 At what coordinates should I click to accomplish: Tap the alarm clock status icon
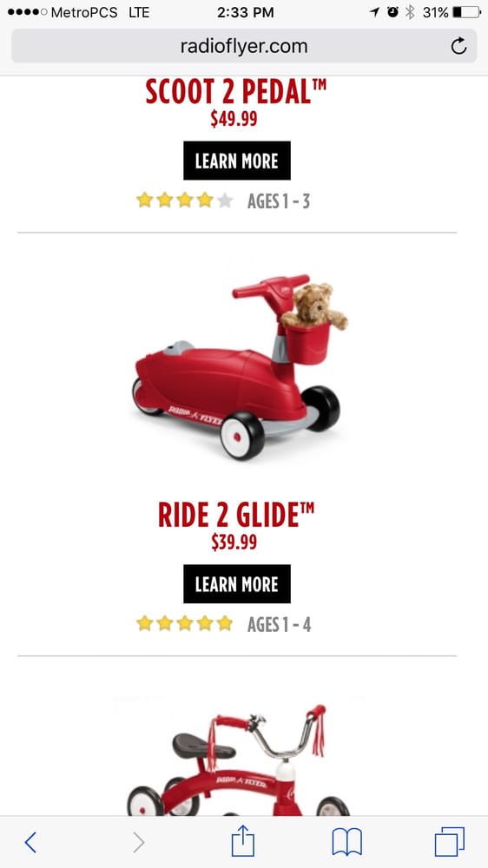point(392,12)
